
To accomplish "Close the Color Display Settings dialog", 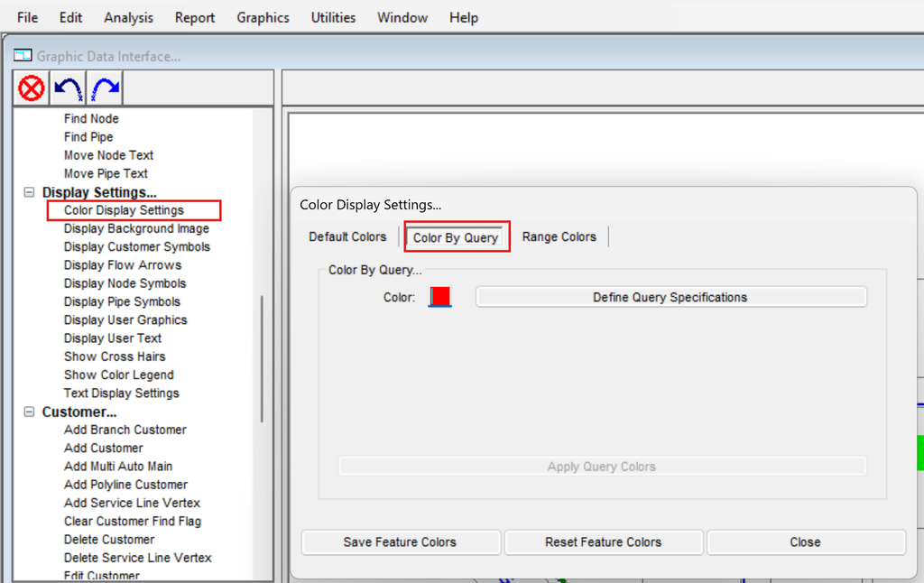I will pyautogui.click(x=806, y=541).
